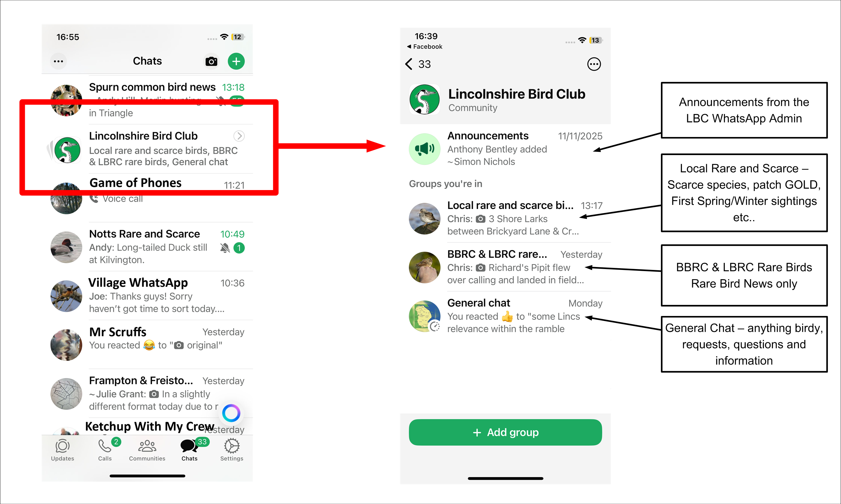
Task: Open the circled ellipsis community options menu
Action: pos(594,64)
